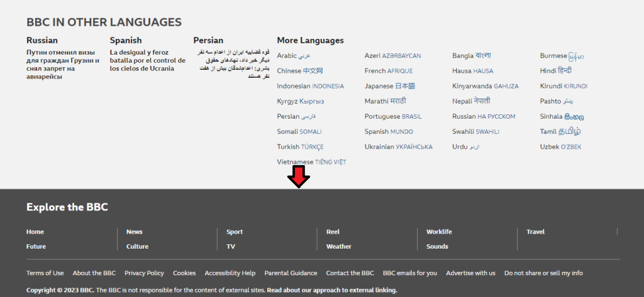Visit the Weather footer link
The width and height of the screenshot is (644, 297).
338,247
